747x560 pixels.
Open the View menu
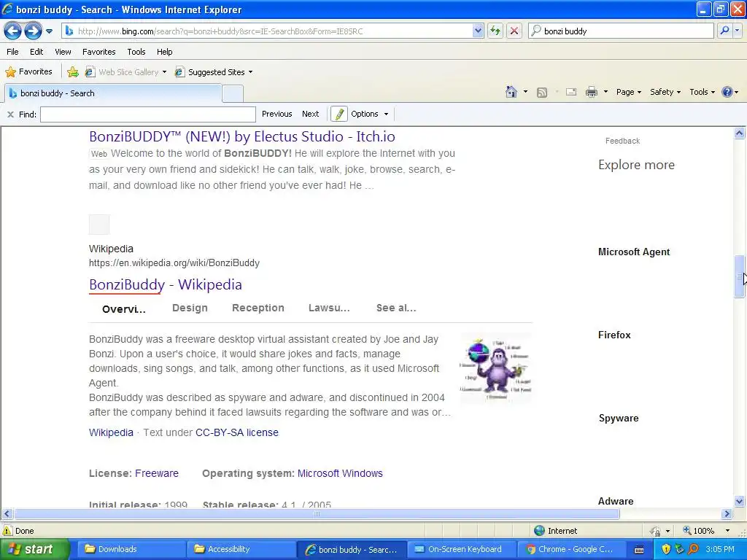(x=63, y=52)
